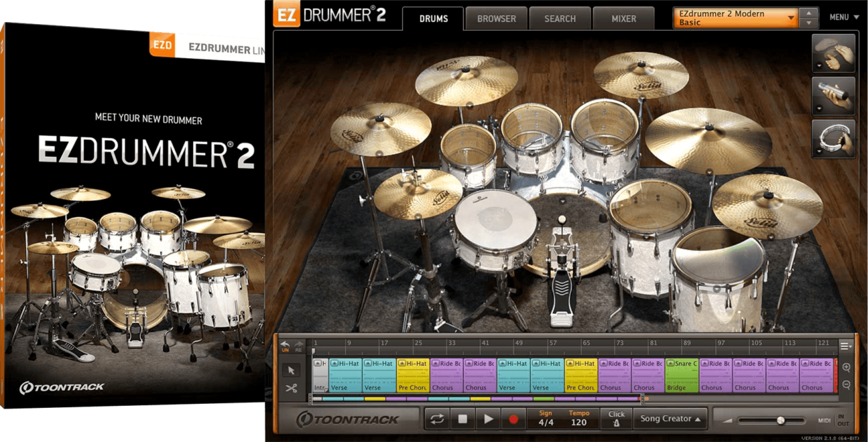
Task: Select the Intro song block
Action: click(320, 375)
